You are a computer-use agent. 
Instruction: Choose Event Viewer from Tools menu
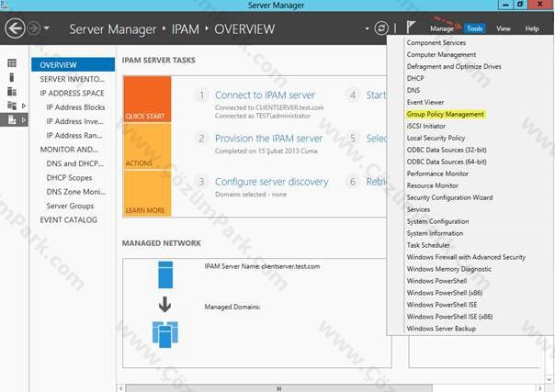coord(425,103)
